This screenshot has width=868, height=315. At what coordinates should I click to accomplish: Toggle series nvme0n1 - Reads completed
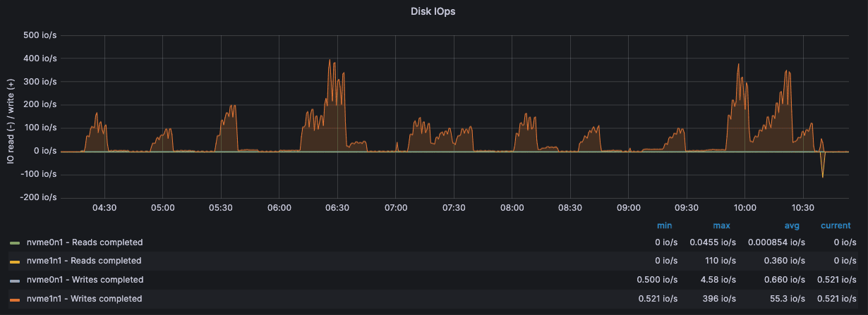[x=84, y=242]
